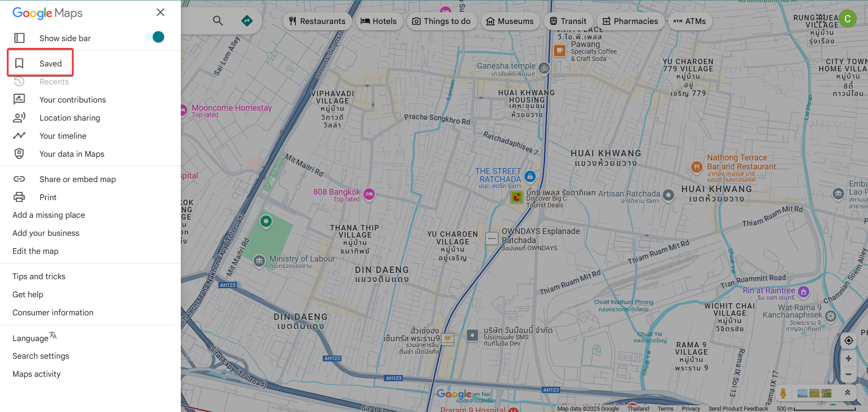Click the Street View pegman icon

pyautogui.click(x=783, y=393)
